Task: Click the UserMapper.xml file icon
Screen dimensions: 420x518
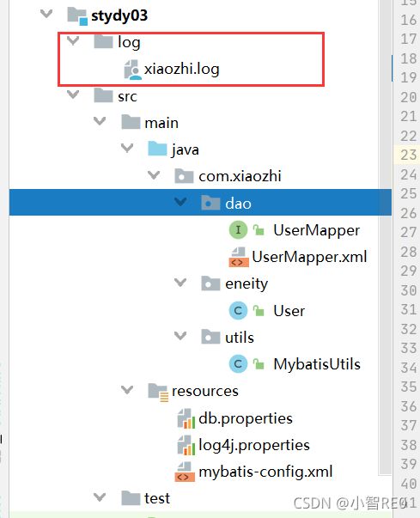Action: point(239,257)
